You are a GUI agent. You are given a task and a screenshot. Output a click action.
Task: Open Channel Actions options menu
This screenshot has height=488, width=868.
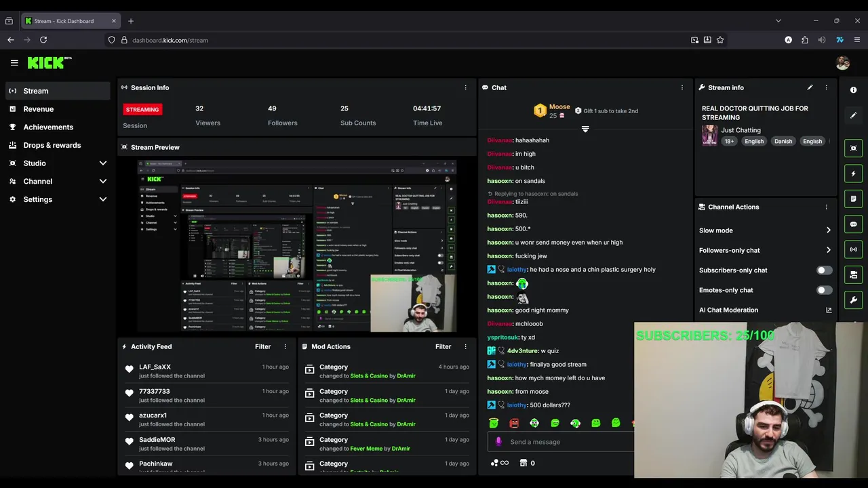coord(826,207)
